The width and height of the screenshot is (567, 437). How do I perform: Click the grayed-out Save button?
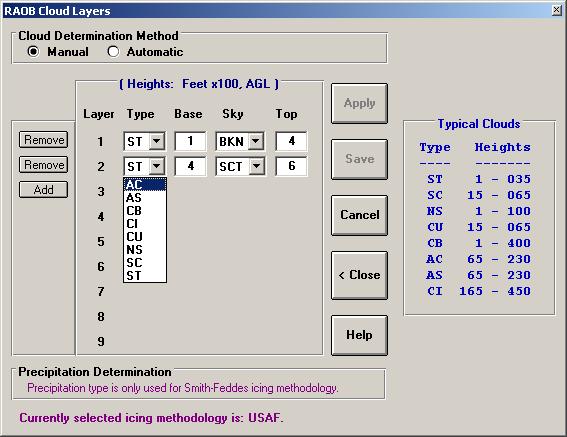pos(359,159)
